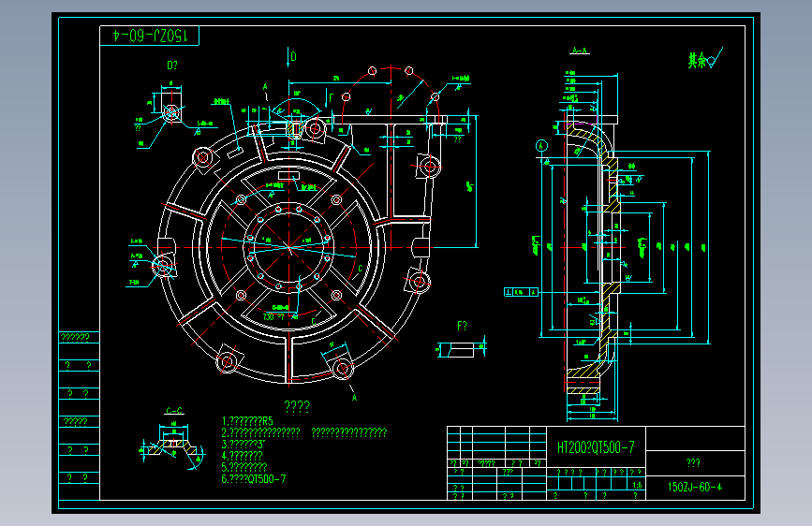
Task: Select the mirrored 150ZJ-60-4 label box at top
Action: [x=149, y=36]
